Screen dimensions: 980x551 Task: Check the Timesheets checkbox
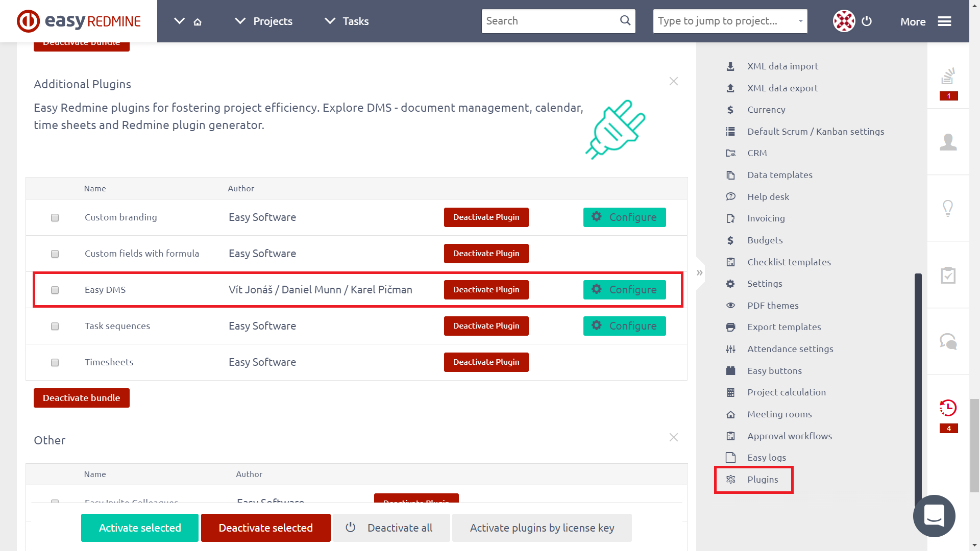tap(55, 363)
